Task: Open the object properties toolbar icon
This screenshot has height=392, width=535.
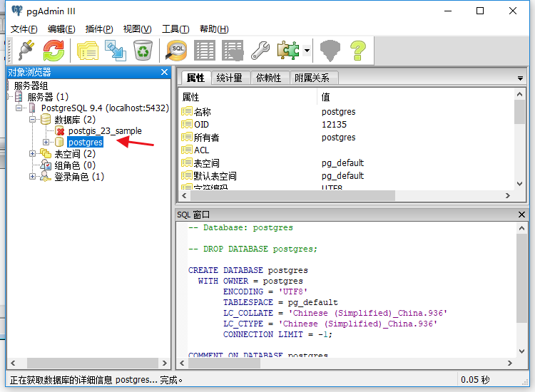Action: click(x=88, y=51)
